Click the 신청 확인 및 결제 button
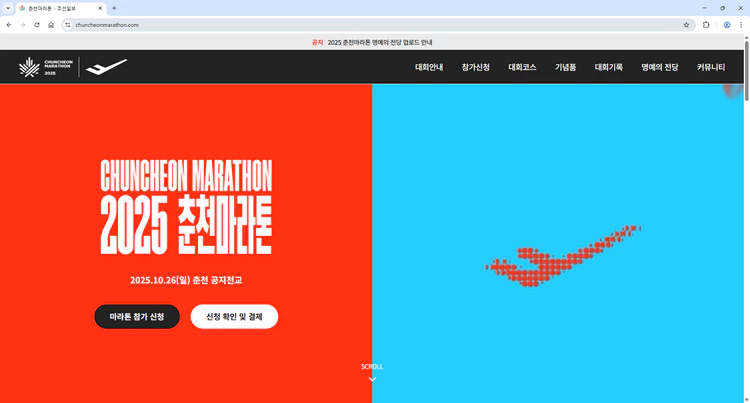The height and width of the screenshot is (403, 750). tap(233, 316)
